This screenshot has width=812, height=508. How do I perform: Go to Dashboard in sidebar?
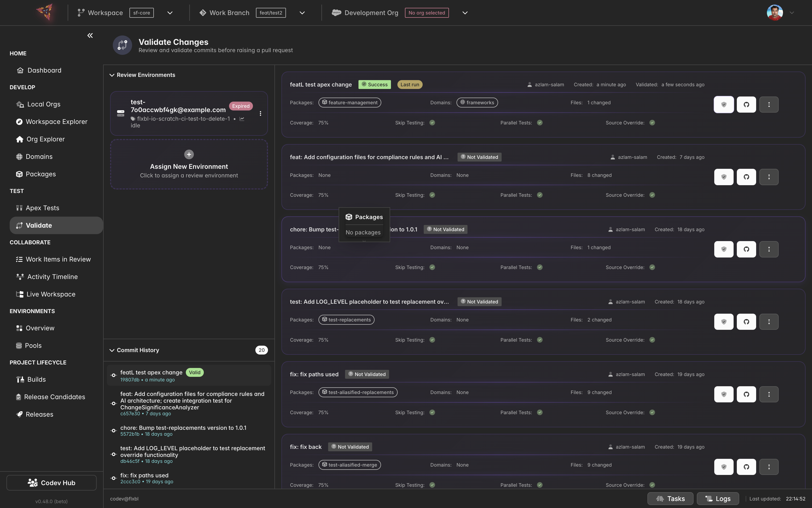point(44,70)
